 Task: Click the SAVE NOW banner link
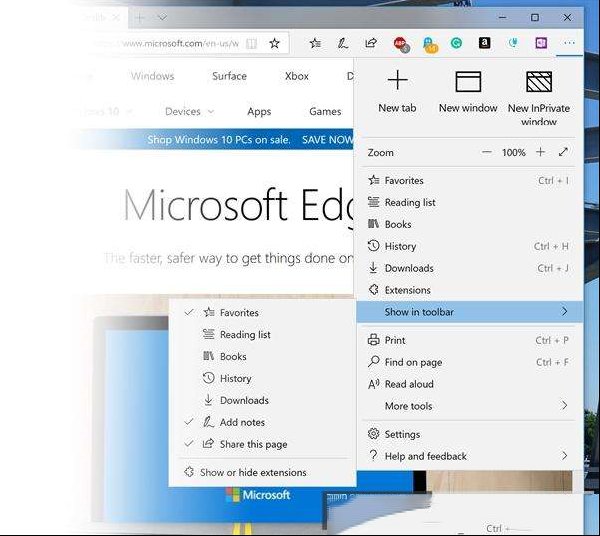(x=328, y=140)
